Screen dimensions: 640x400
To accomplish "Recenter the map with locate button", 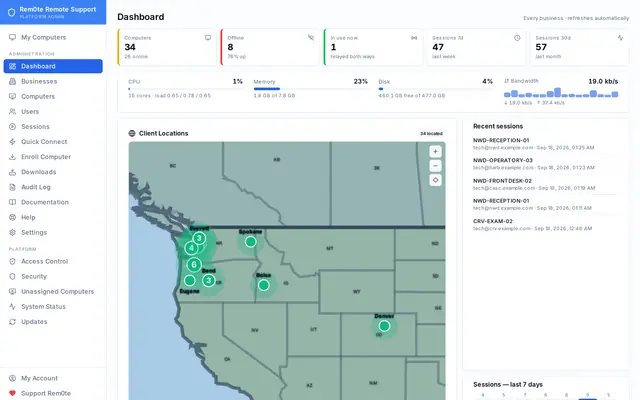I will point(436,180).
